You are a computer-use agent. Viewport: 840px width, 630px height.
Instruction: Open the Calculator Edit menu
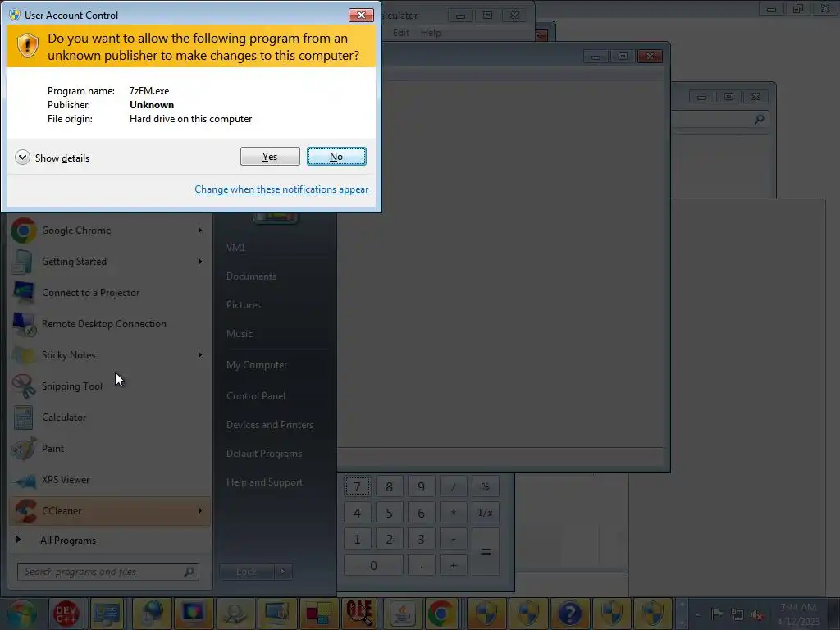click(400, 33)
